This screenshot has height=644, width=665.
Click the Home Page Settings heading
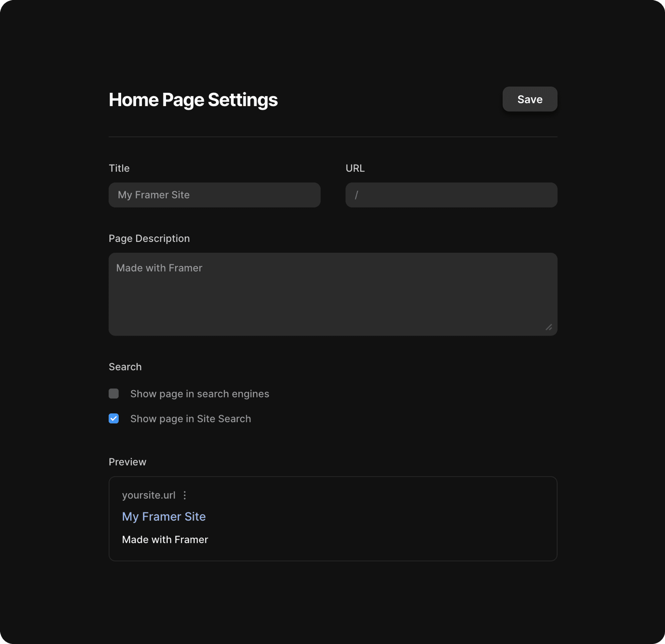[193, 100]
